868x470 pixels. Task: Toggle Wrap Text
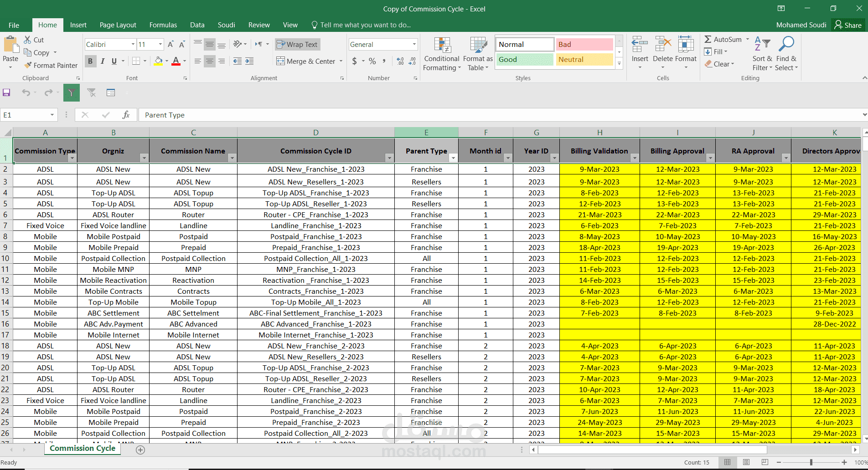[297, 44]
